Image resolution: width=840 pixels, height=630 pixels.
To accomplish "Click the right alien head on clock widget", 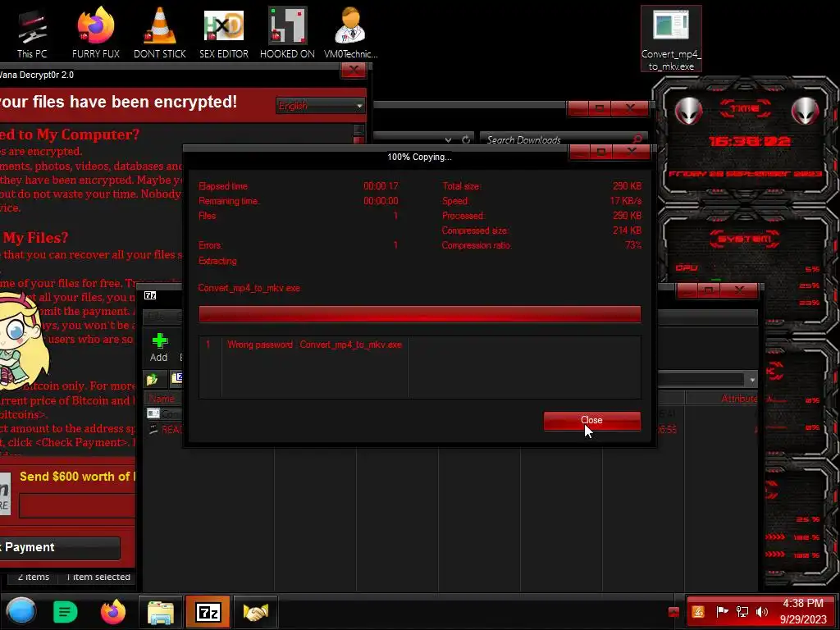I will coord(805,112).
